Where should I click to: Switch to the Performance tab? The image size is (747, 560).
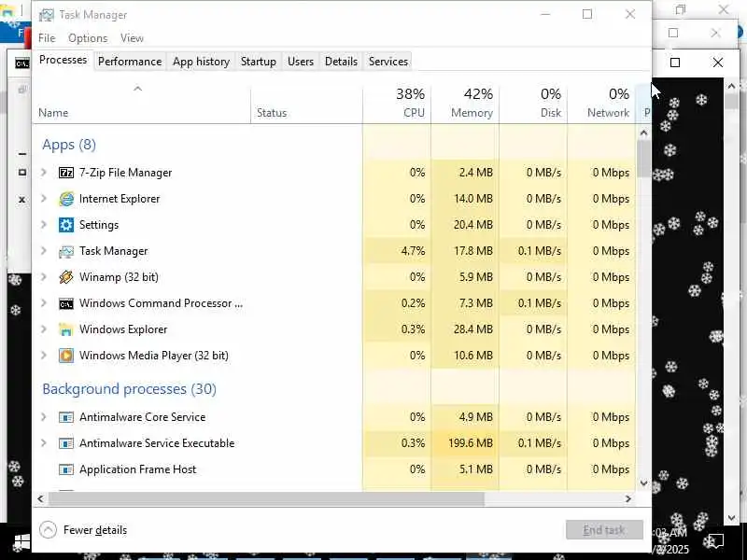click(130, 62)
